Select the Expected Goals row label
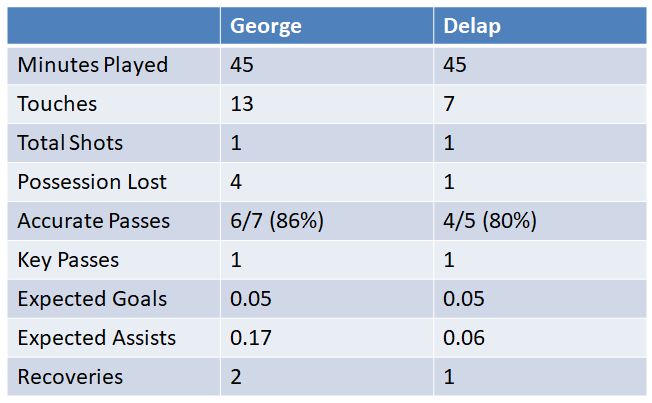 tap(92, 299)
